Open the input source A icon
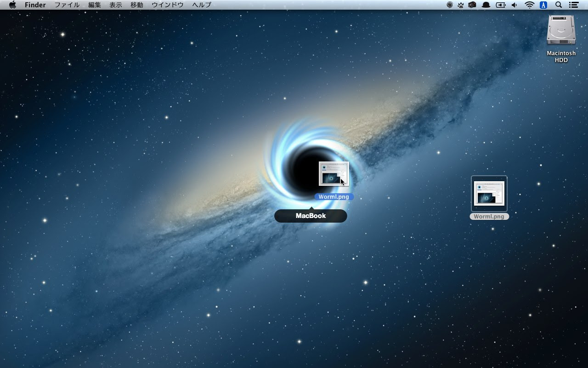Viewport: 588px width, 368px height. click(544, 5)
